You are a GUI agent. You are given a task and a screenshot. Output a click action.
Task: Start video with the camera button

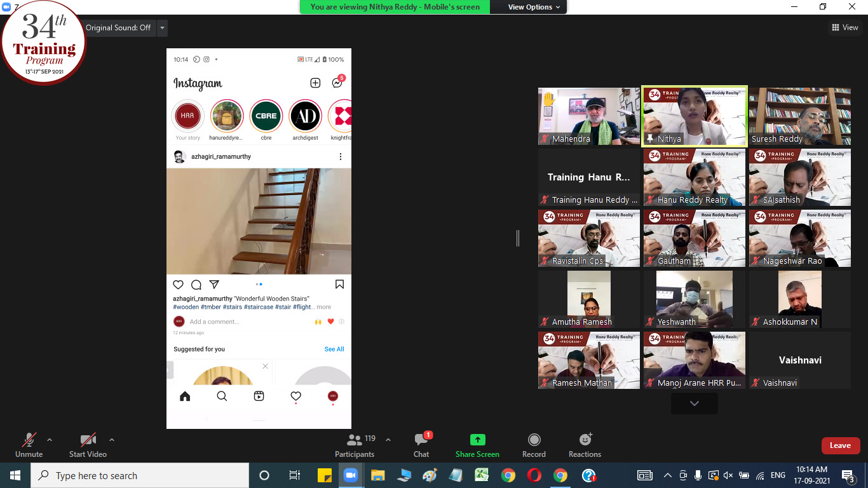[x=88, y=445]
